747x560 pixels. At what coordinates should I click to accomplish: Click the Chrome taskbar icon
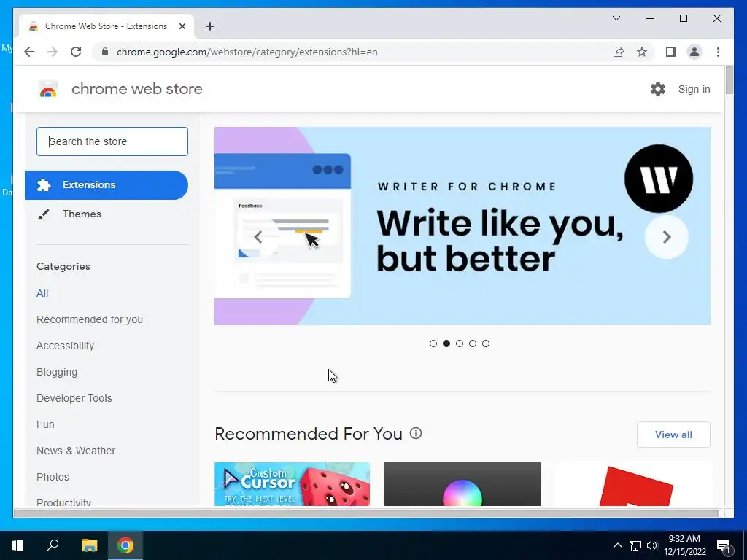pyautogui.click(x=125, y=545)
